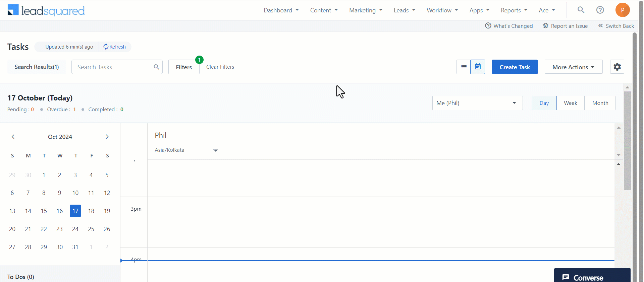This screenshot has height=282, width=644.
Task: Select October 17 in the mini calendar
Action: pyautogui.click(x=75, y=211)
